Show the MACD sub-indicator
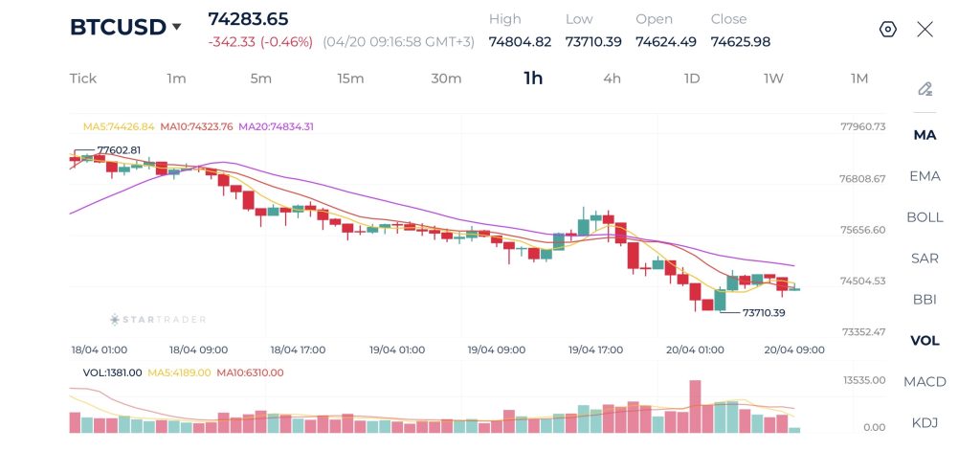The height and width of the screenshot is (451, 980). [924, 382]
